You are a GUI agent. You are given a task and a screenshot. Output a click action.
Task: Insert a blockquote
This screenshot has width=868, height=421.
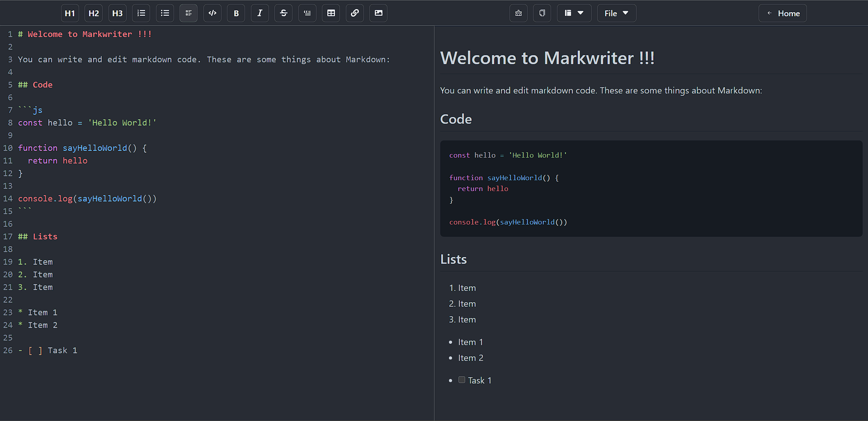click(307, 13)
